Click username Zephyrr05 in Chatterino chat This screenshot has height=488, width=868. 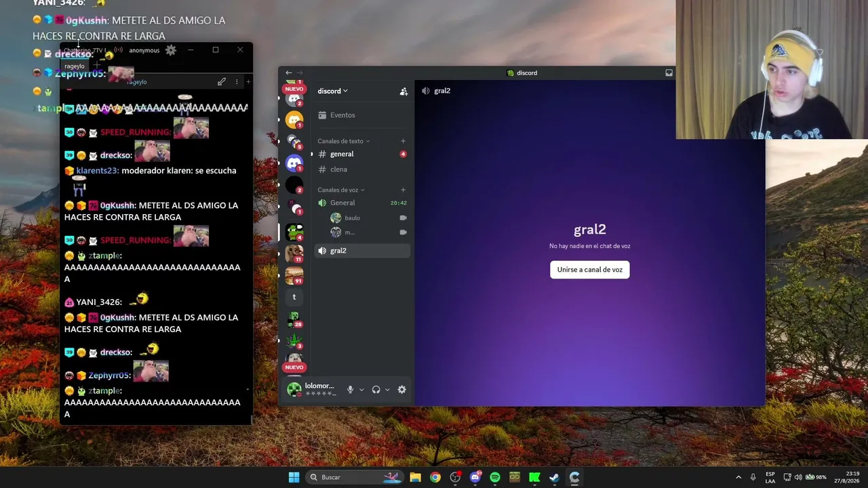click(x=108, y=375)
